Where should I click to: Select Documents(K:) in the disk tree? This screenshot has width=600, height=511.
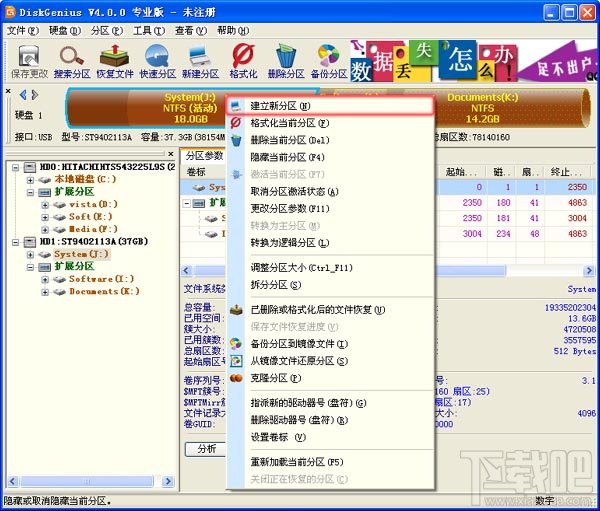104,292
